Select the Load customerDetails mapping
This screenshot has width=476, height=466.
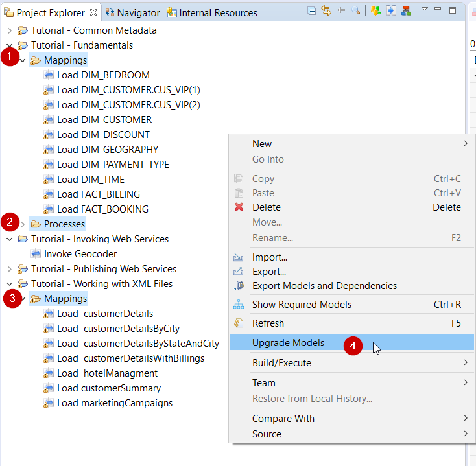click(x=105, y=314)
